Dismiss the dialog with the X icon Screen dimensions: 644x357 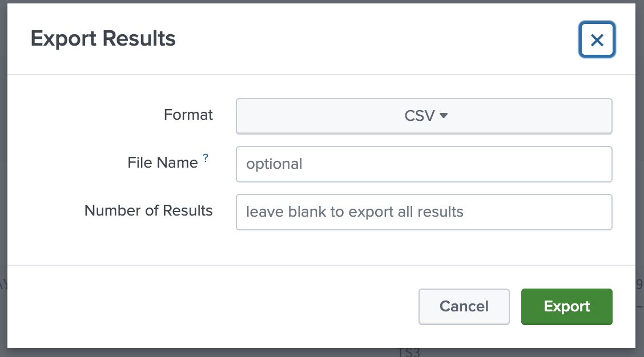pos(597,40)
